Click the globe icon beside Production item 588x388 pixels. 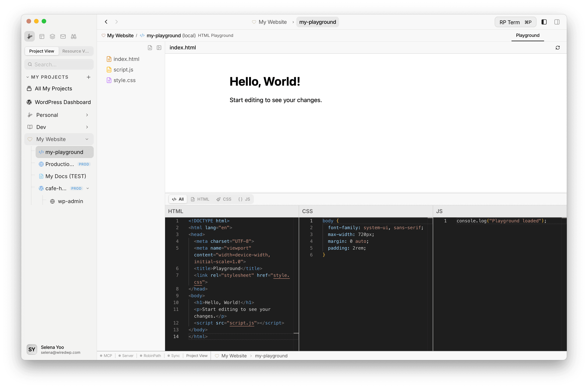[x=41, y=164]
